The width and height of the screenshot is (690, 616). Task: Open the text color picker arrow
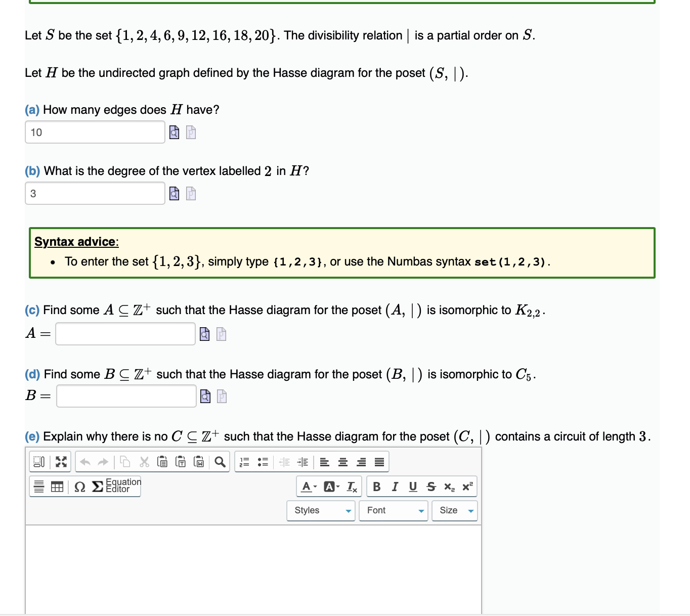tap(314, 486)
